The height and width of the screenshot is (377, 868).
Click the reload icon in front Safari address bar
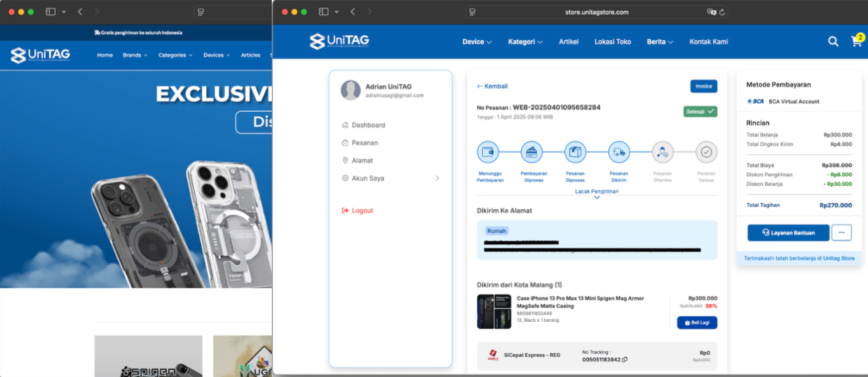pyautogui.click(x=722, y=12)
